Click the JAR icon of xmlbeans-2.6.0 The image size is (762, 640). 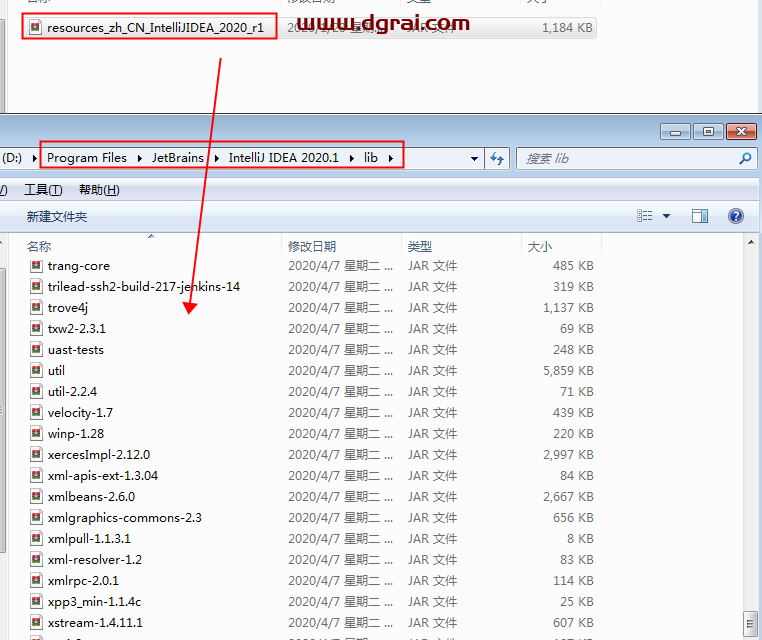coord(36,496)
